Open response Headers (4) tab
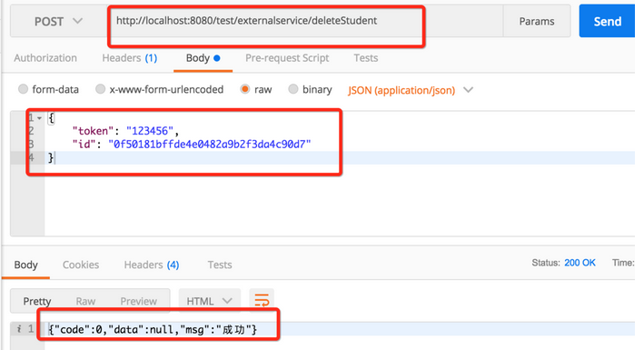 [152, 265]
